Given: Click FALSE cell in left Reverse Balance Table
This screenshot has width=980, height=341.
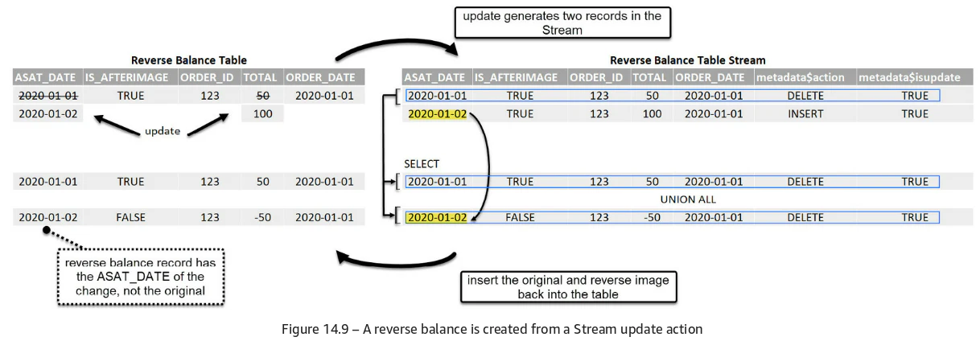Looking at the screenshot, I should tap(130, 217).
